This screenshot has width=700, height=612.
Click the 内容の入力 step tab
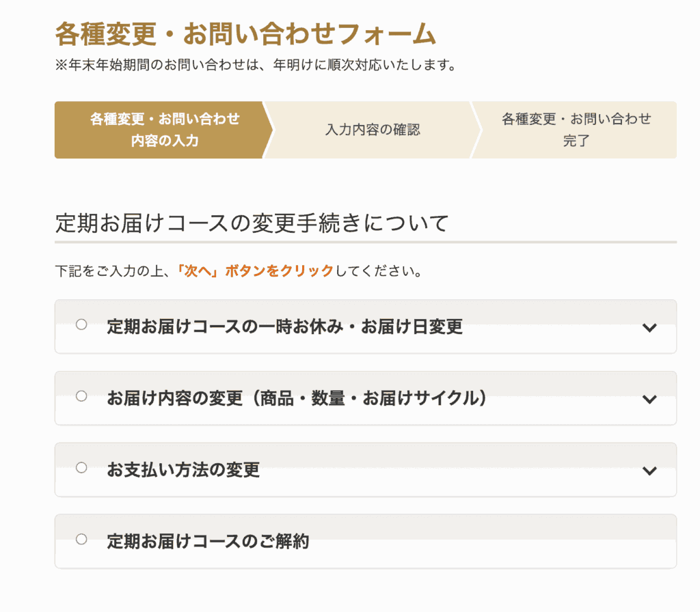163,130
